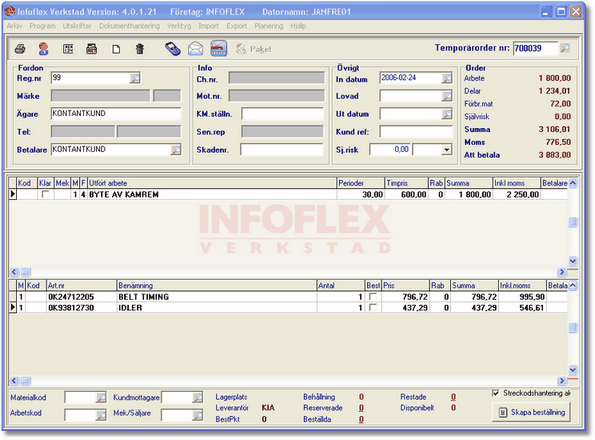The height and width of the screenshot is (440, 595).
Task: Toggle the Streckodshantering checkbox
Action: pyautogui.click(x=496, y=393)
